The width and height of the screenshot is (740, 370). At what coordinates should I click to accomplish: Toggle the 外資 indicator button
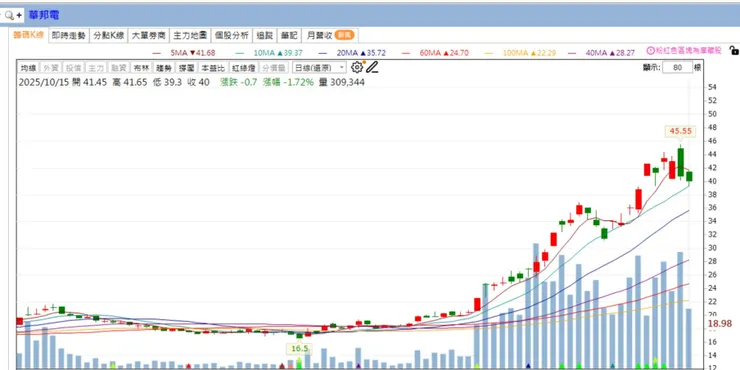coord(50,68)
